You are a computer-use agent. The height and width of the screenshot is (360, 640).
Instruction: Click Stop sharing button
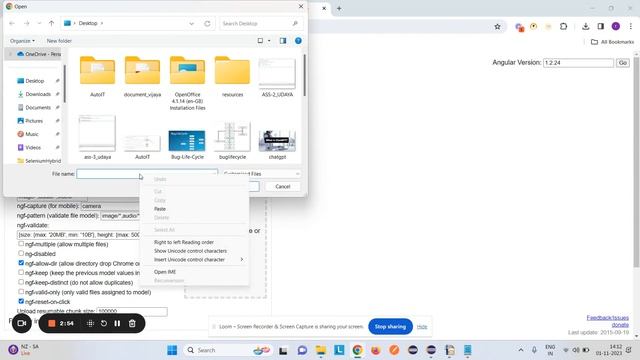[390, 327]
